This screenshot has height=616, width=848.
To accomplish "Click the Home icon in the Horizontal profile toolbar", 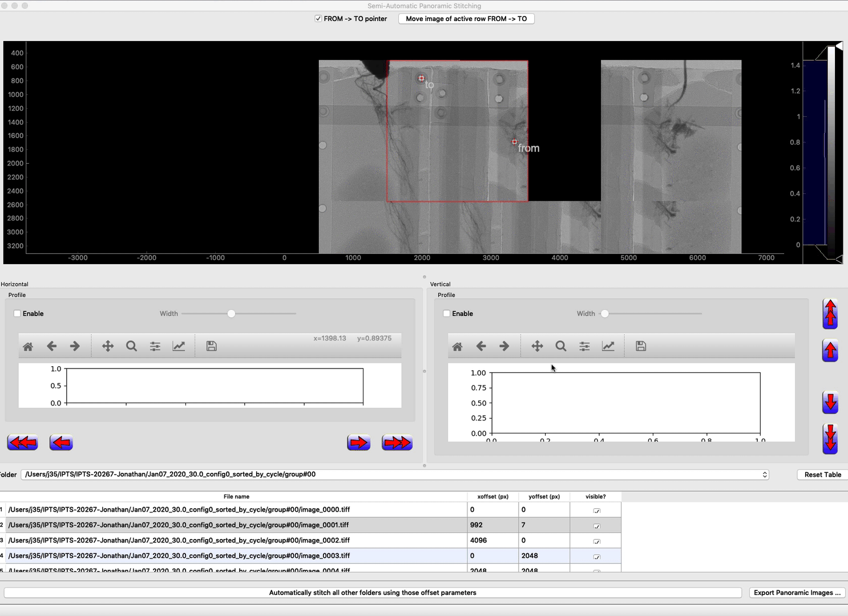I will [27, 346].
